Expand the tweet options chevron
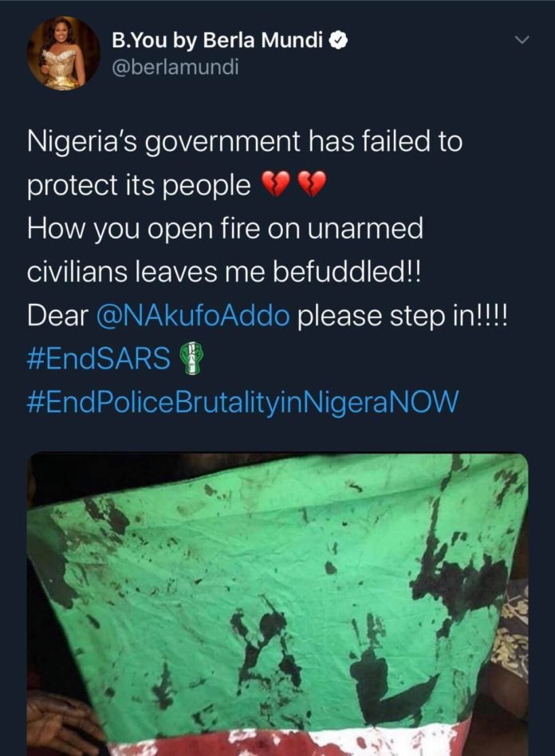The image size is (555, 756). pyautogui.click(x=522, y=40)
